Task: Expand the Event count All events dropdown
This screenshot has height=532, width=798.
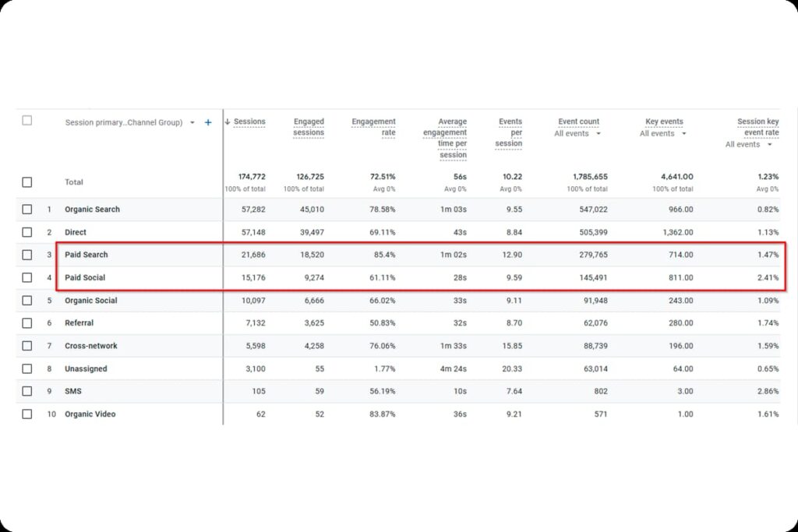Action: click(598, 133)
